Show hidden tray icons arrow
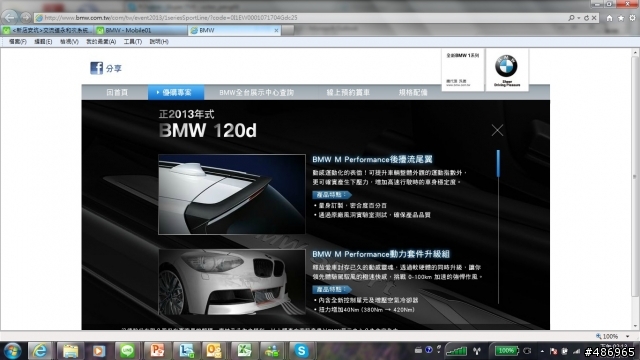Screen dimensions: 640x360 tap(542, 351)
